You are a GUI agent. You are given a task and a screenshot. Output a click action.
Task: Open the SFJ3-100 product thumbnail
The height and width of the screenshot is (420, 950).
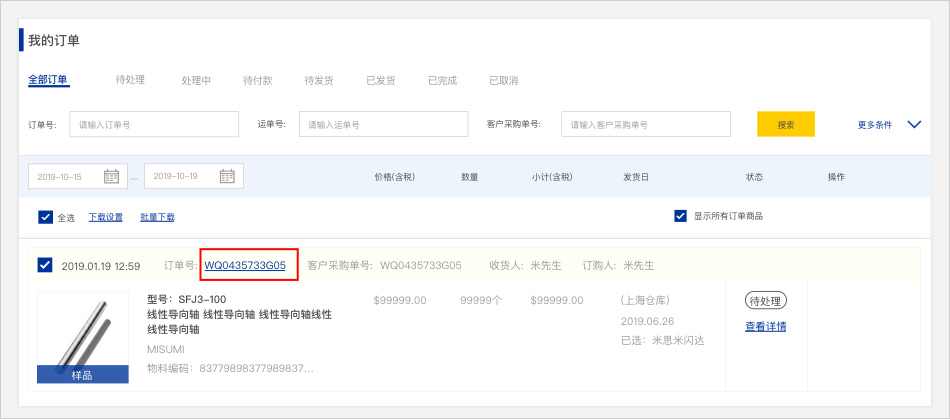(83, 337)
